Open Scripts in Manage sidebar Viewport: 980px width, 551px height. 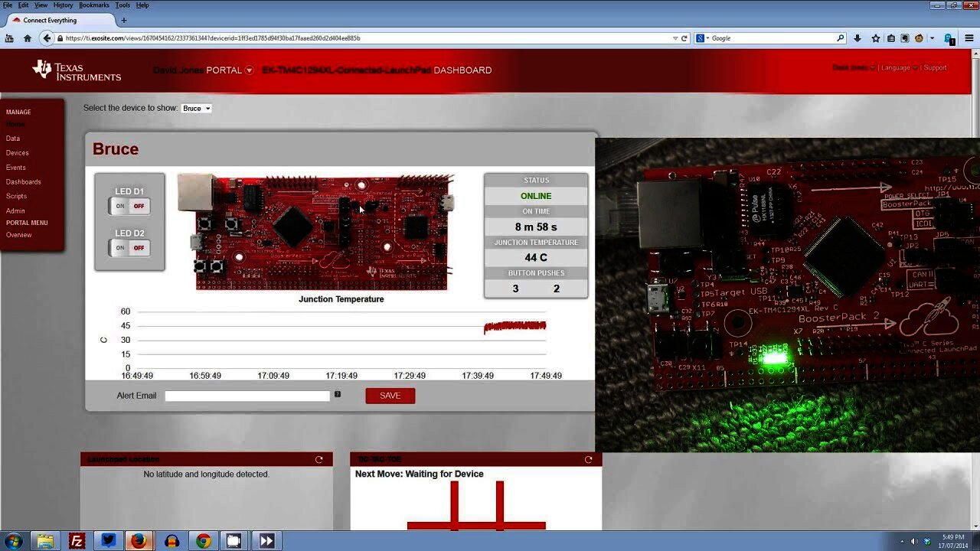16,197
